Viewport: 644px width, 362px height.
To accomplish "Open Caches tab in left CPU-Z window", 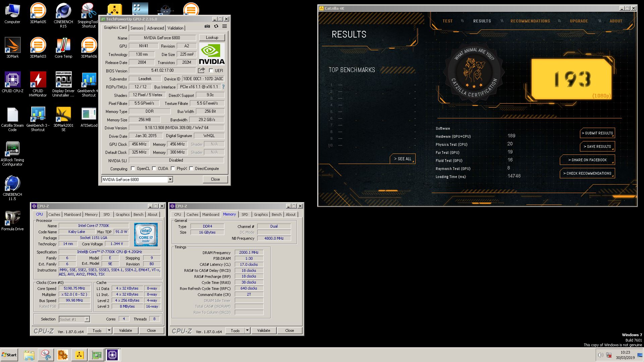I will [x=54, y=215].
